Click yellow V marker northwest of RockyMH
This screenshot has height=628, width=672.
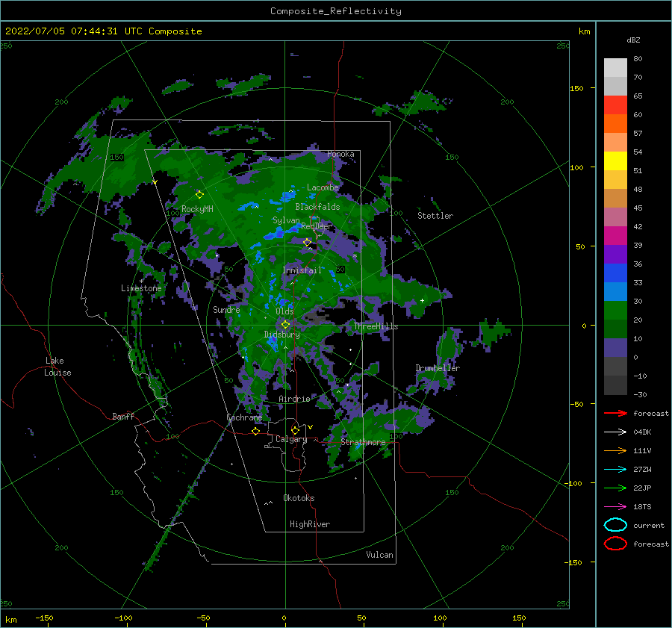[155, 182]
